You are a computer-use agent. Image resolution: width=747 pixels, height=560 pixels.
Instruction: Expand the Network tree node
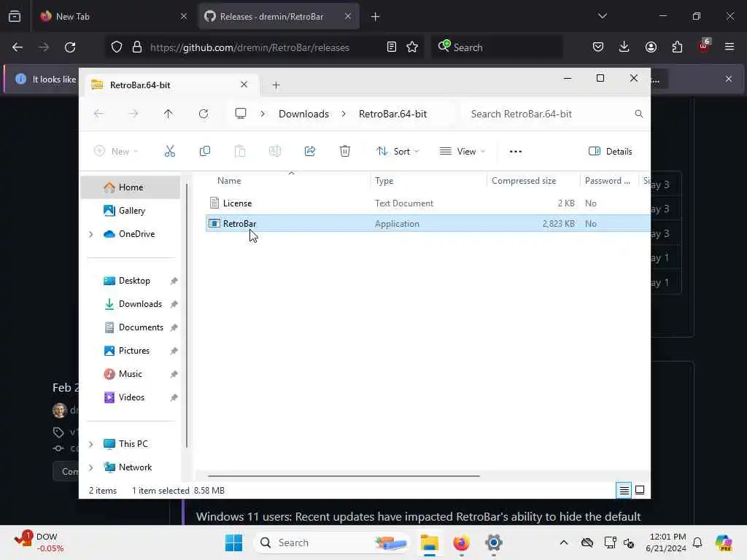[x=91, y=467]
